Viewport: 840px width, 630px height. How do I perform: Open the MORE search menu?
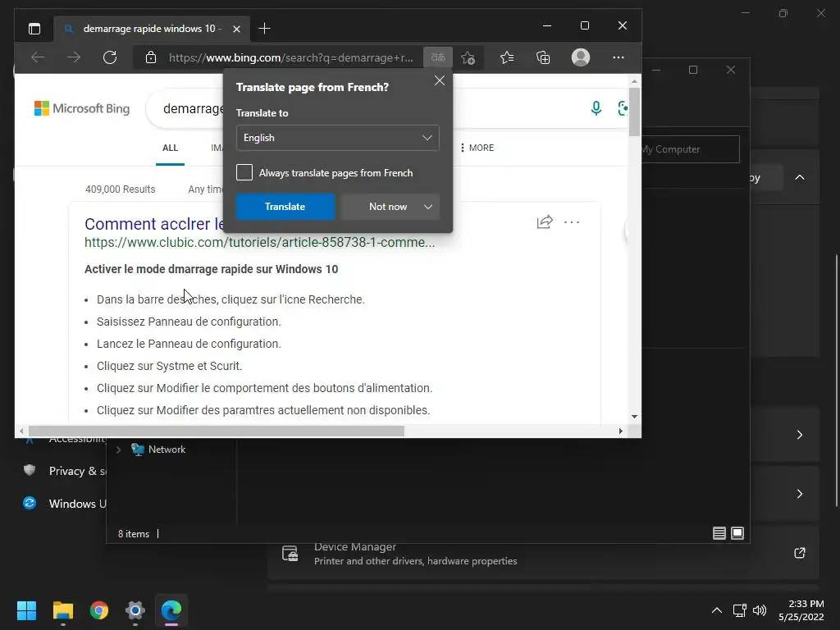477,148
